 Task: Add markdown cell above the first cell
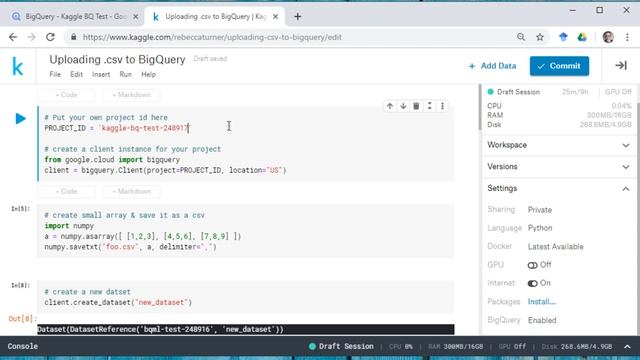131,95
